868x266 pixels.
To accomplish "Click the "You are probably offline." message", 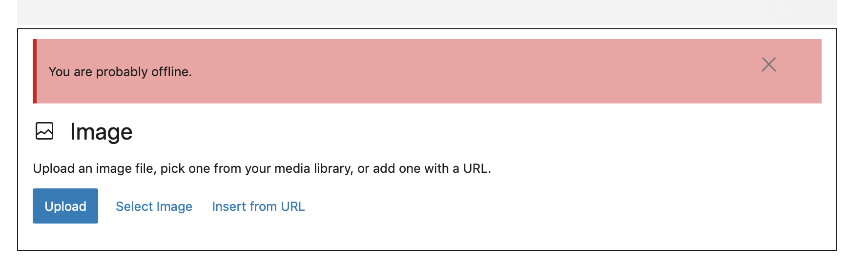I will [x=120, y=72].
